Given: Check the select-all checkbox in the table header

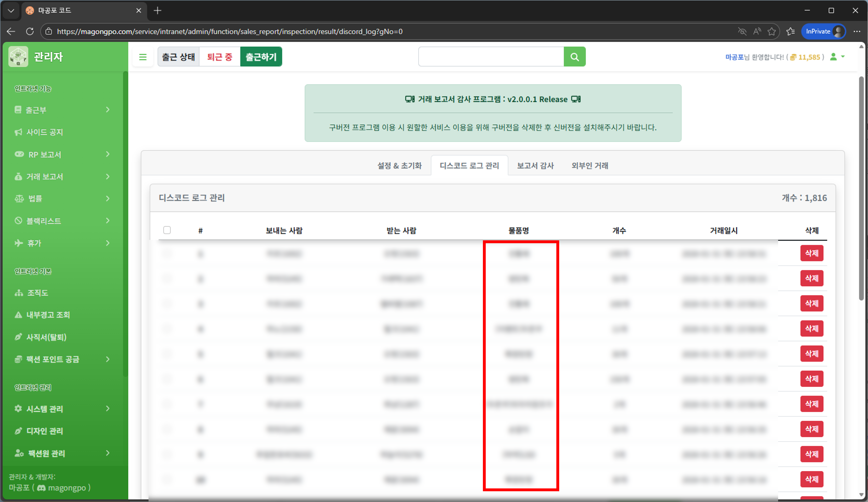Looking at the screenshot, I should point(167,230).
